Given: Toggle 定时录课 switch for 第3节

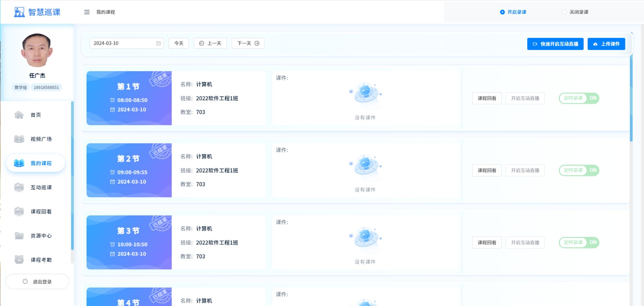Looking at the screenshot, I should point(579,242).
